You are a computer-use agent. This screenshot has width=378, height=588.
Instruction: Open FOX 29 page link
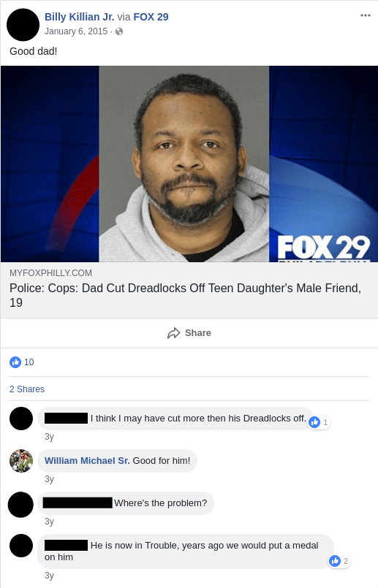point(151,17)
